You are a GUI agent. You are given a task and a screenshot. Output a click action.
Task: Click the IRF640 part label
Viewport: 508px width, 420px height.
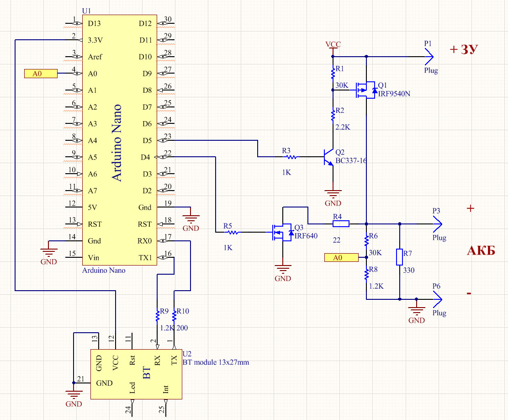(306, 236)
